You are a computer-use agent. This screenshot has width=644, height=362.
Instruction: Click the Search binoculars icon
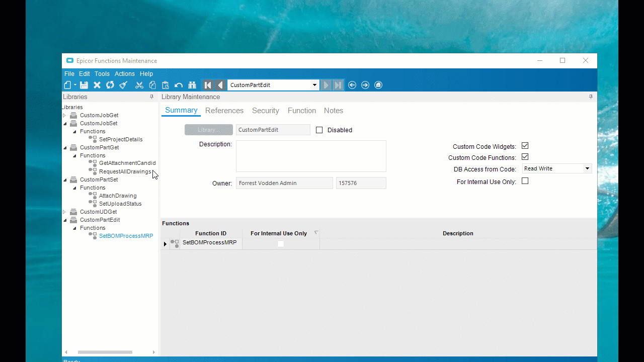192,85
